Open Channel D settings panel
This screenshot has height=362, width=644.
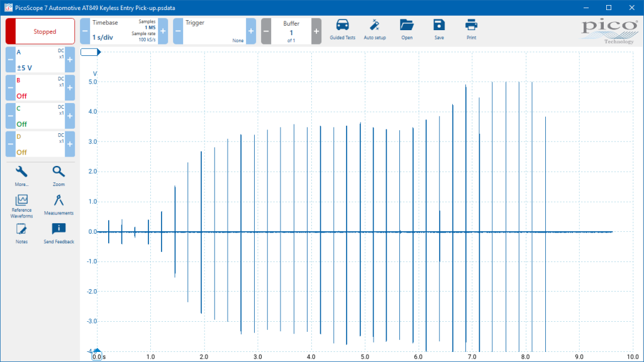(x=40, y=144)
